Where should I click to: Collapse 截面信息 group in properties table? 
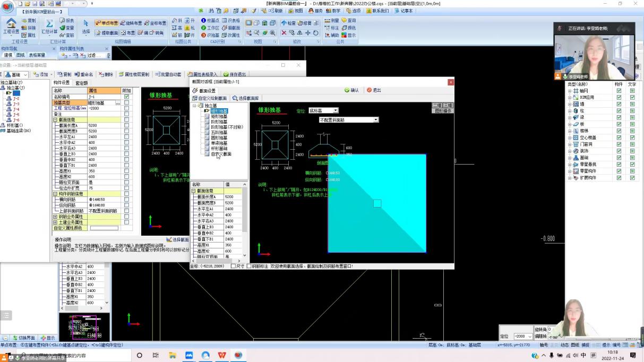55,120
